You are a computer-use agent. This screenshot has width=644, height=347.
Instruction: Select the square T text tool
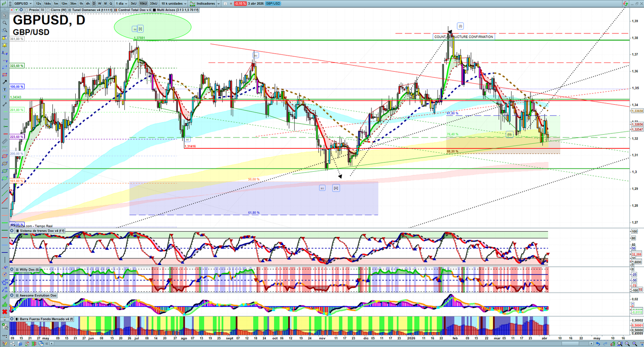(4, 89)
